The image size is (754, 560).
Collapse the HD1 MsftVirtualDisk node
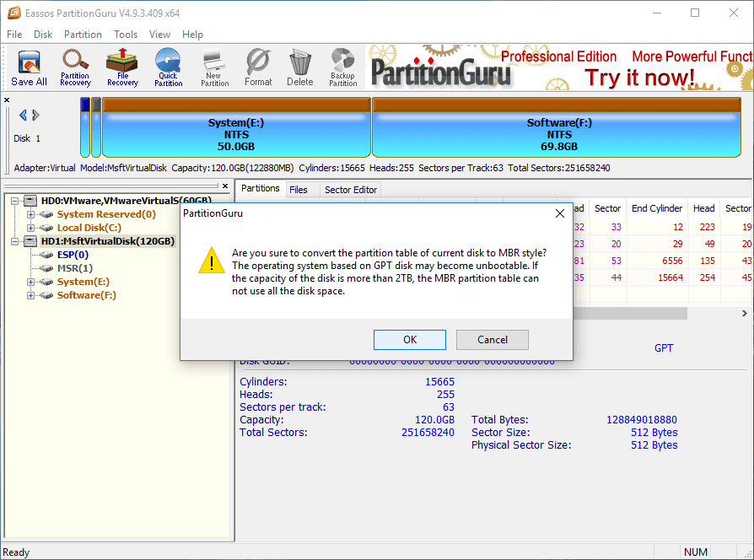click(15, 241)
